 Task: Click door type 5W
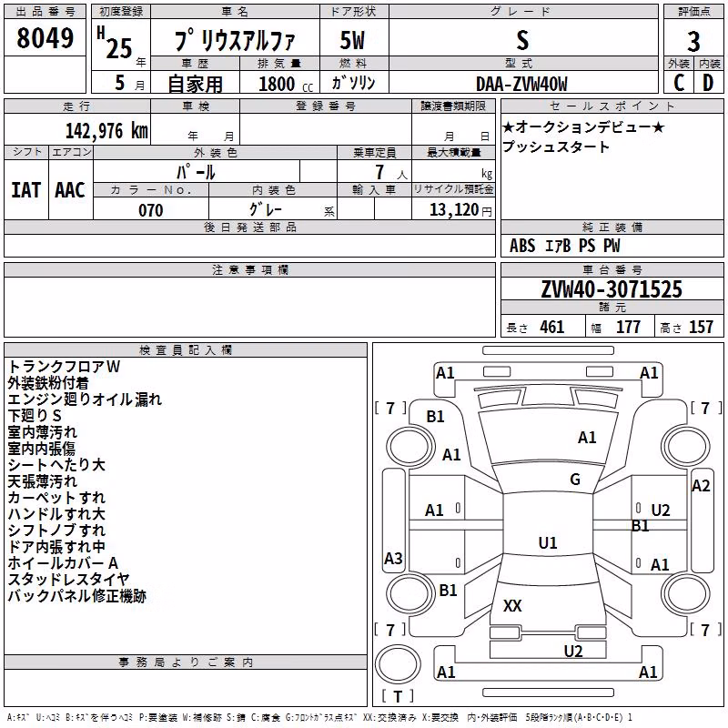click(352, 40)
